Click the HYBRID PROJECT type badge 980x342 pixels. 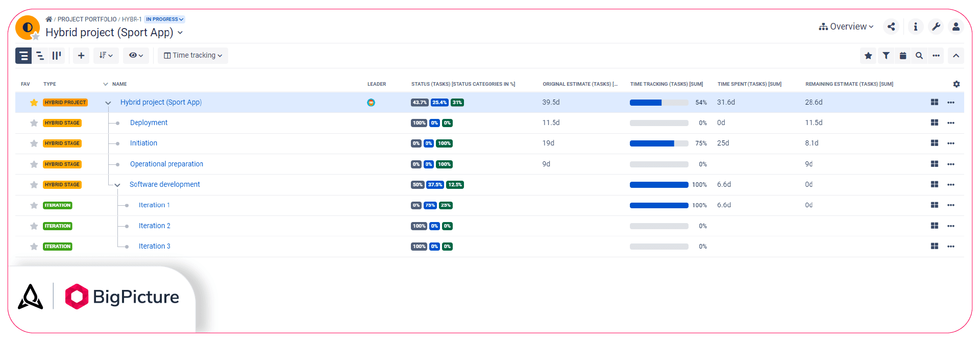coord(65,103)
